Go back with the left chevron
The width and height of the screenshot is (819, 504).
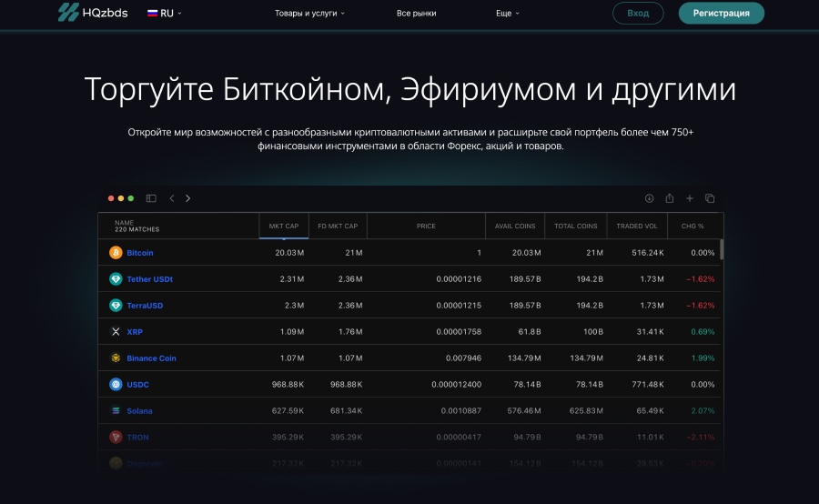(172, 198)
